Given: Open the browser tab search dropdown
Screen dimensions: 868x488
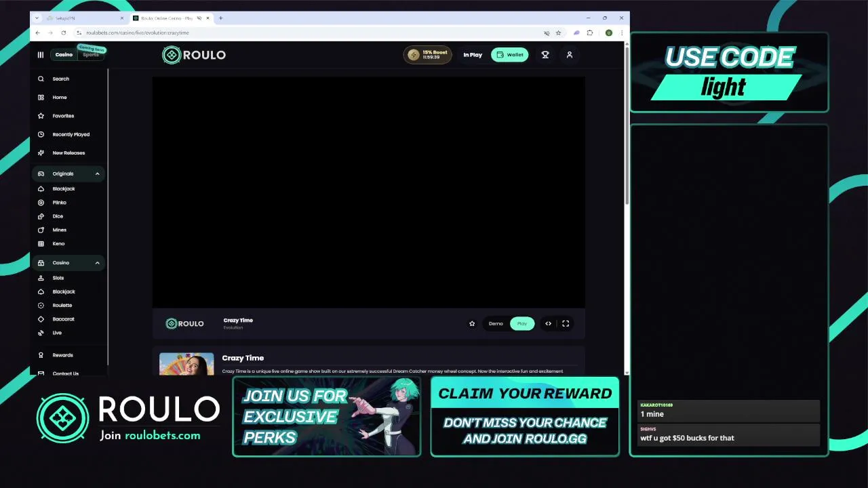Looking at the screenshot, I should click(x=37, y=18).
